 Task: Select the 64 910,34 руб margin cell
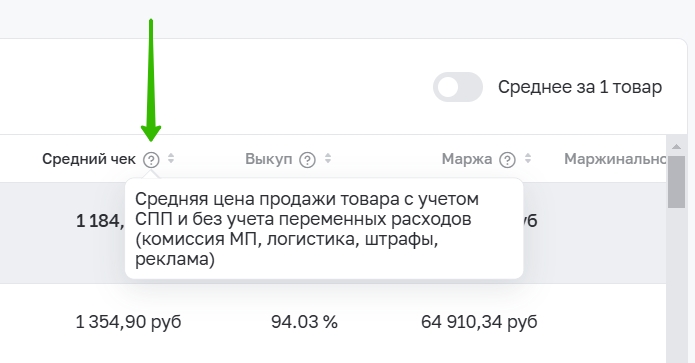(x=479, y=322)
